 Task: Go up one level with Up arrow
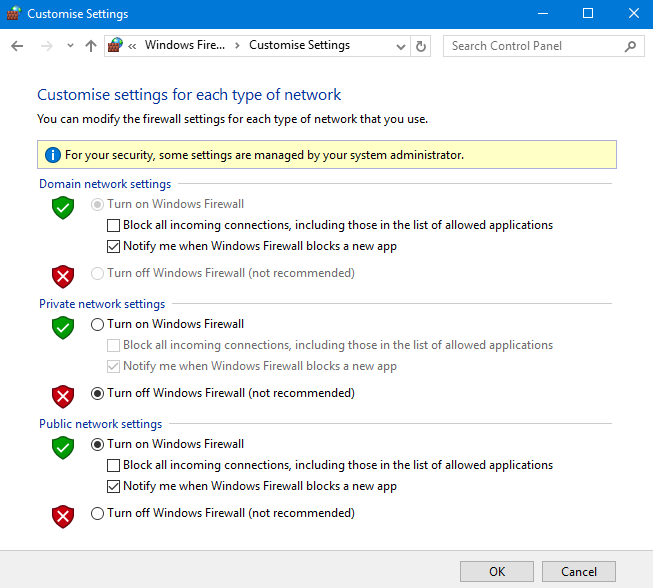(x=91, y=46)
